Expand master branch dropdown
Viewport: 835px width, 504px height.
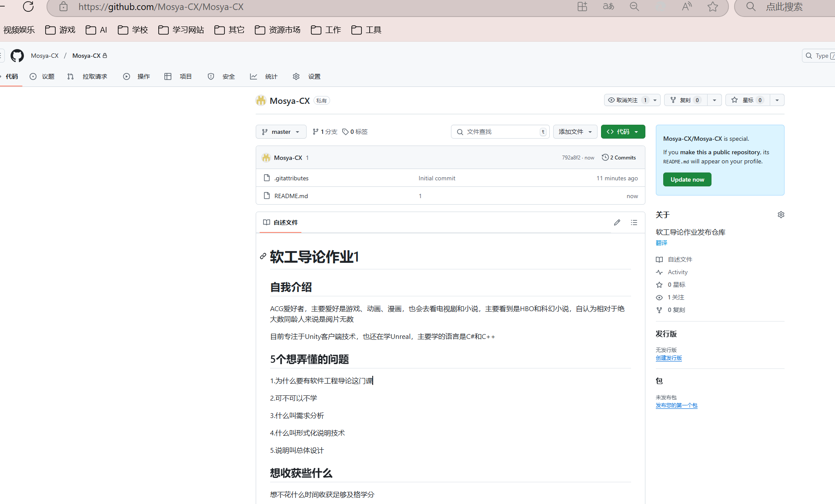(x=281, y=132)
